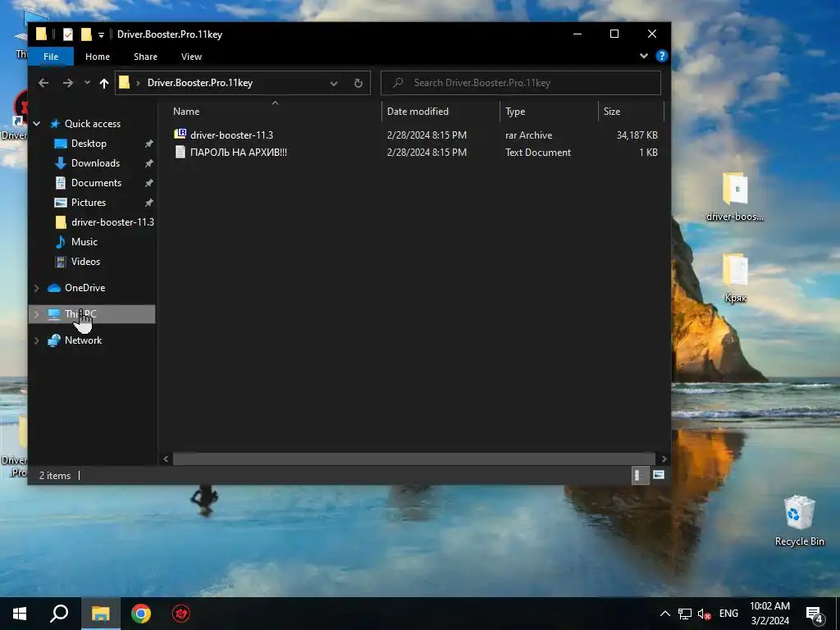Screen dimensions: 840x630
Task: Go forward with the right arrow
Action: 67,83
